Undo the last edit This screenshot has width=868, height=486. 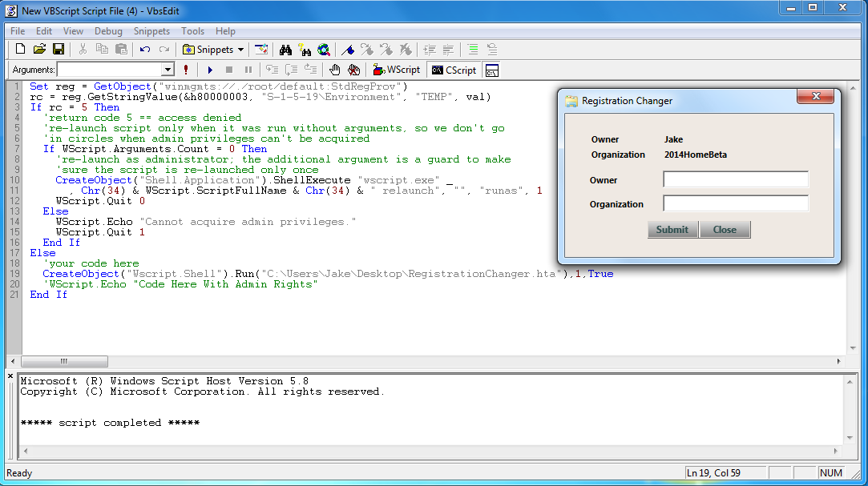click(x=145, y=49)
